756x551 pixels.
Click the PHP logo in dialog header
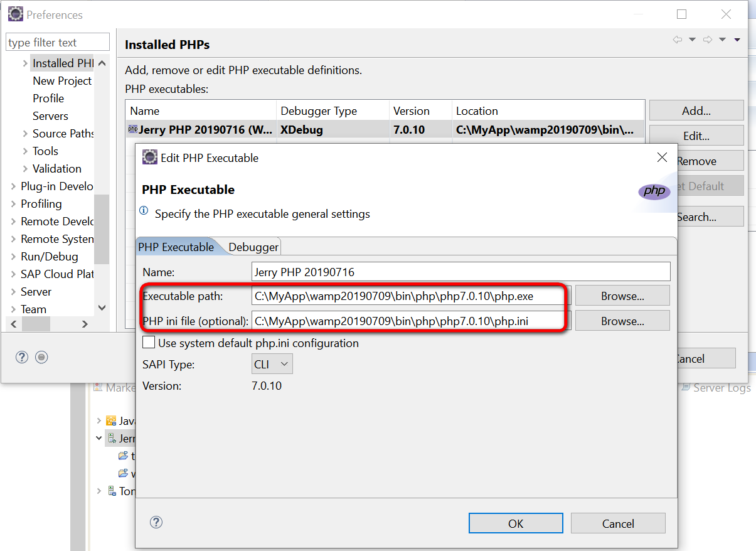click(654, 191)
